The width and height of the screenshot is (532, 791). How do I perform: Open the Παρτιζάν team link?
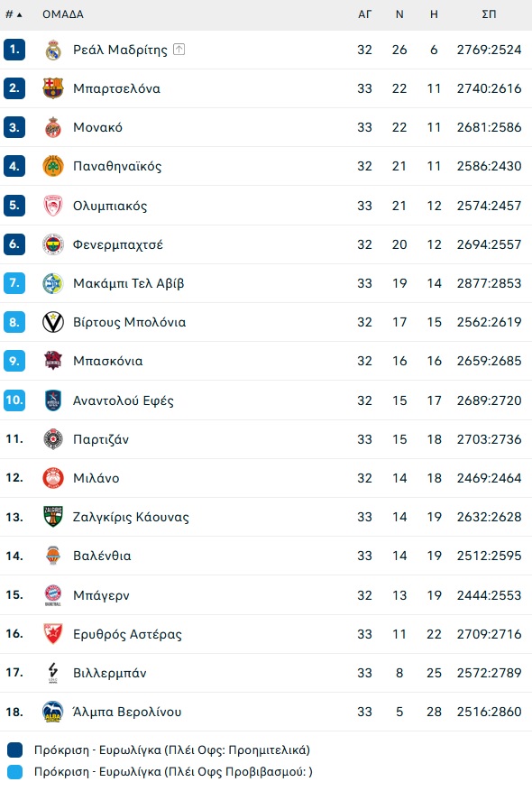(101, 439)
